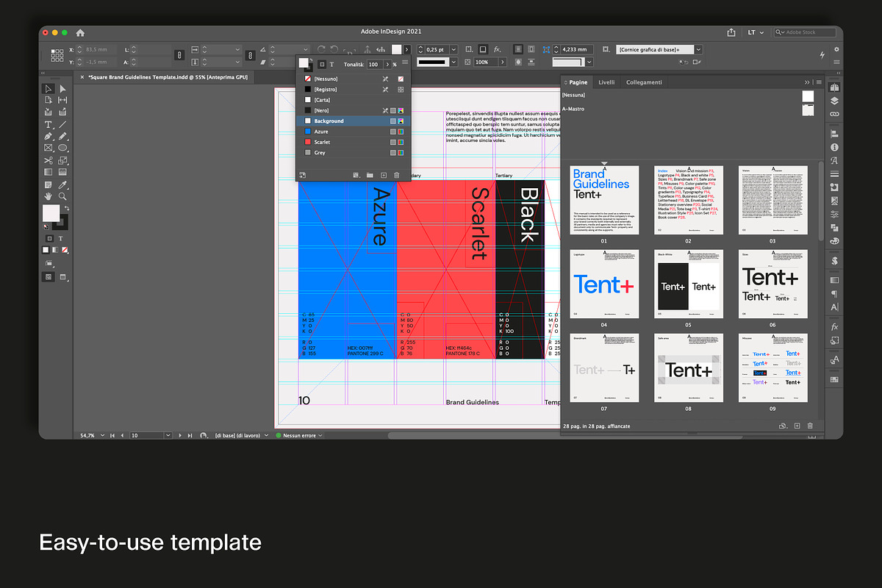This screenshot has width=882, height=588.
Task: Open the stroke type dropdown
Action: click(x=453, y=62)
